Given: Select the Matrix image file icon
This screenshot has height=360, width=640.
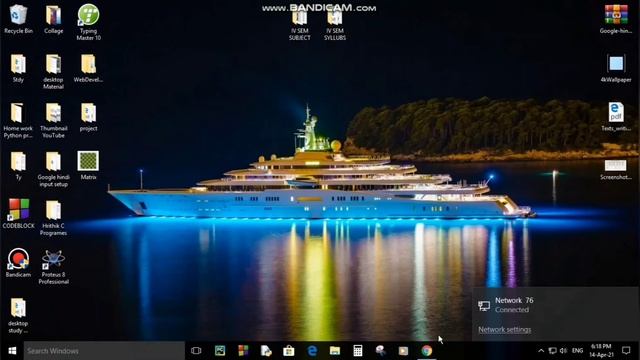Looking at the screenshot, I should 88,166.
